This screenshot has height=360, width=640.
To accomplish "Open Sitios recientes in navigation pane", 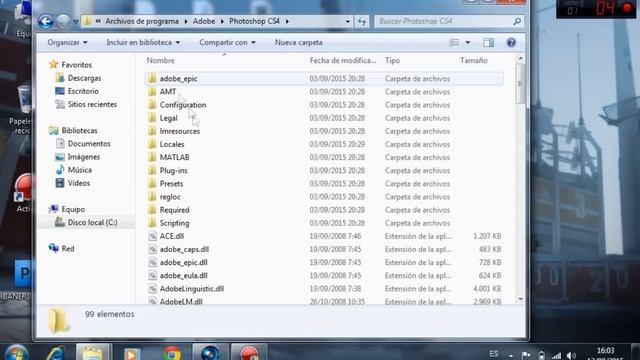I will pos(92,104).
